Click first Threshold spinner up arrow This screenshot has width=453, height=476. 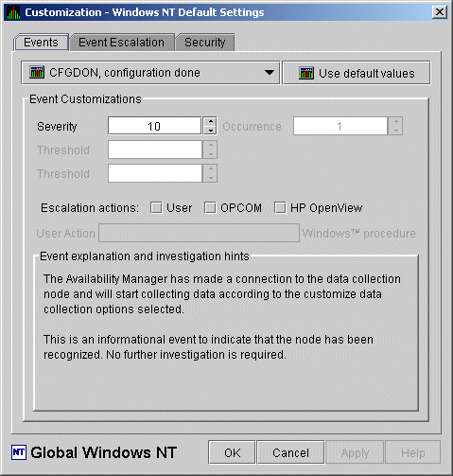click(210, 145)
